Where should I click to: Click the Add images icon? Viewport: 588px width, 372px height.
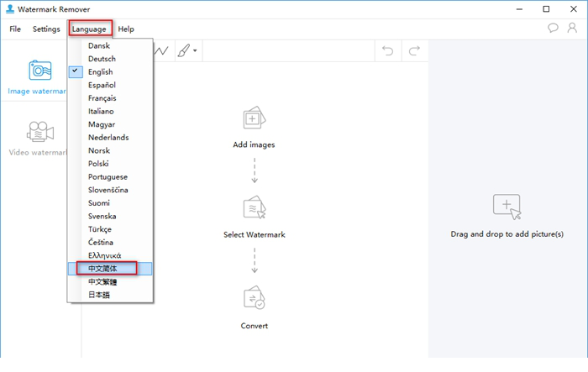[254, 119]
